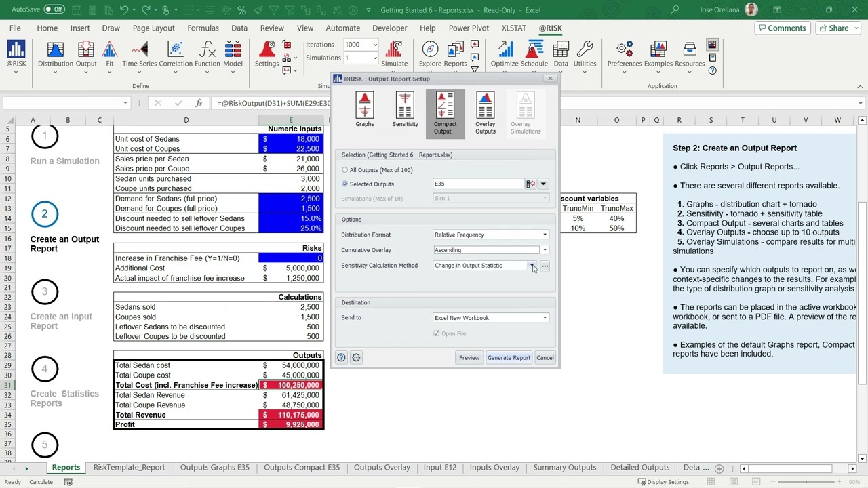Click the Generate Report button
The height and width of the screenshot is (488, 868).
(509, 358)
